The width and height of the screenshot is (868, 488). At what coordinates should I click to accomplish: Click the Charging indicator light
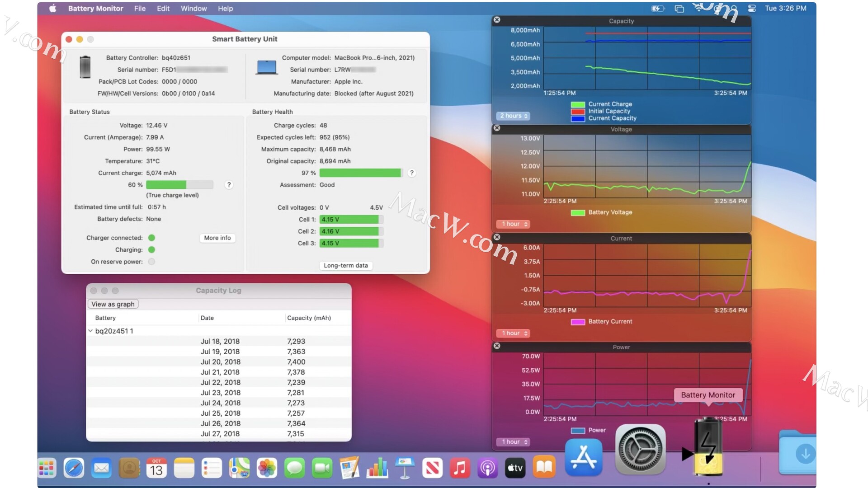click(151, 249)
